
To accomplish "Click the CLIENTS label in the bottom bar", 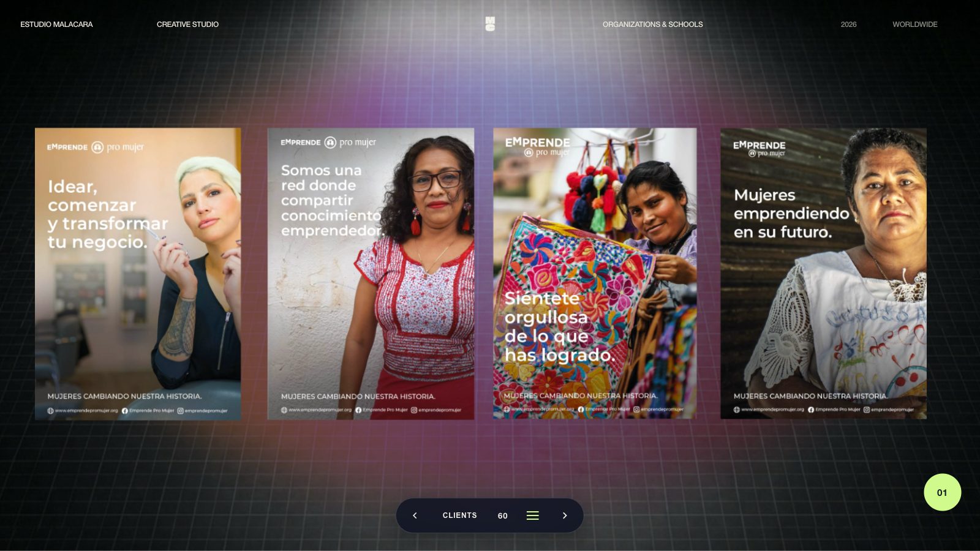I will click(459, 515).
